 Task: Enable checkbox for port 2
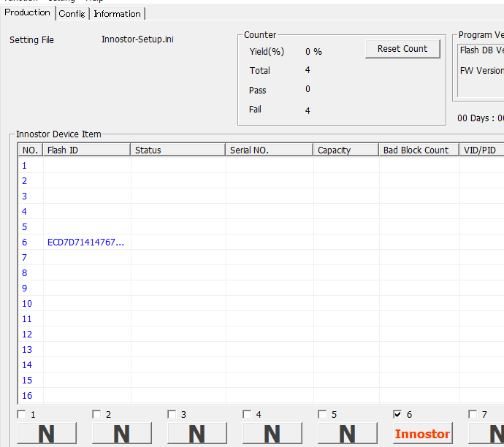coord(96,414)
